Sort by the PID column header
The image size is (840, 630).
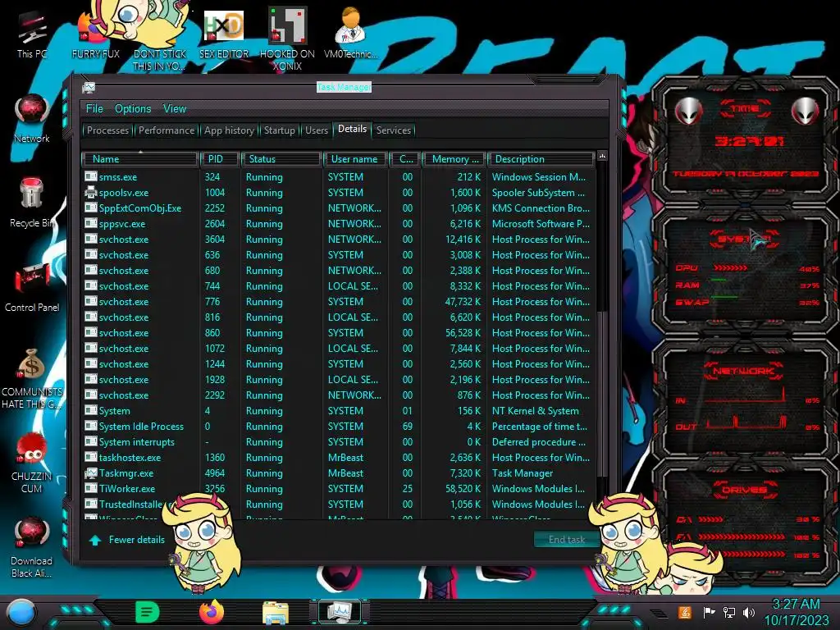220,159
